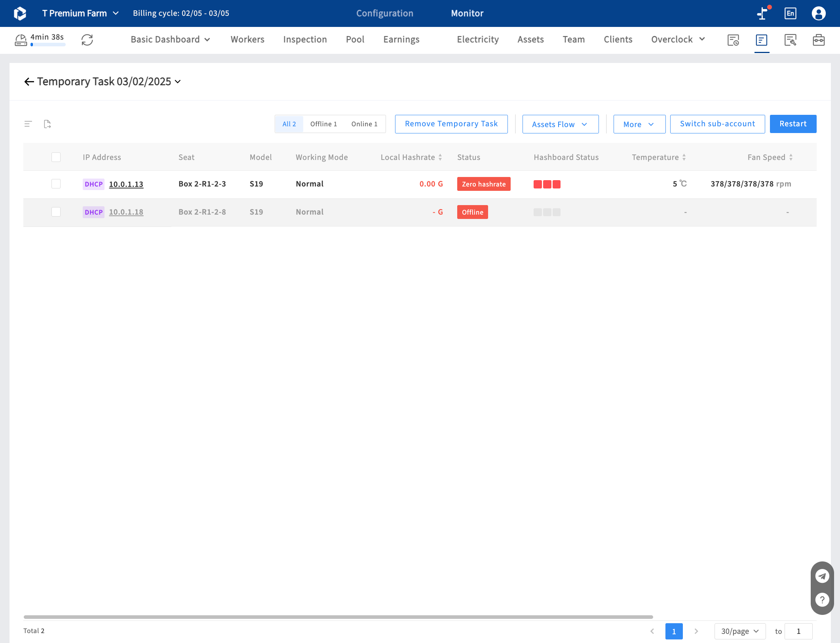Change the 30/page size selector
The height and width of the screenshot is (643, 840).
740,631
